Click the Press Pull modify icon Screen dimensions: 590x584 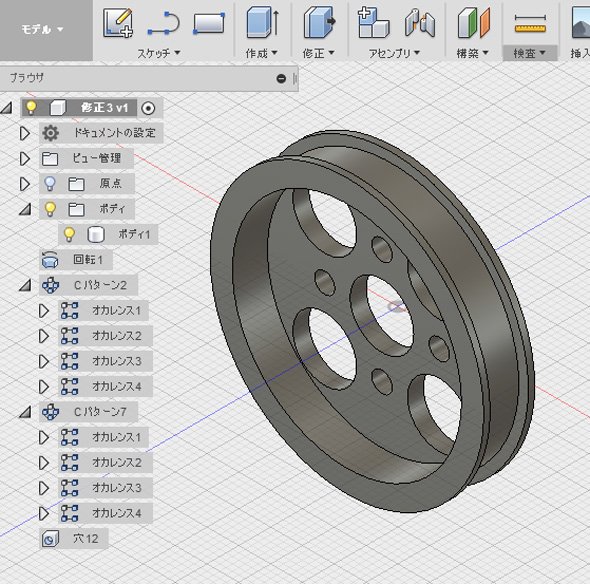(x=319, y=23)
